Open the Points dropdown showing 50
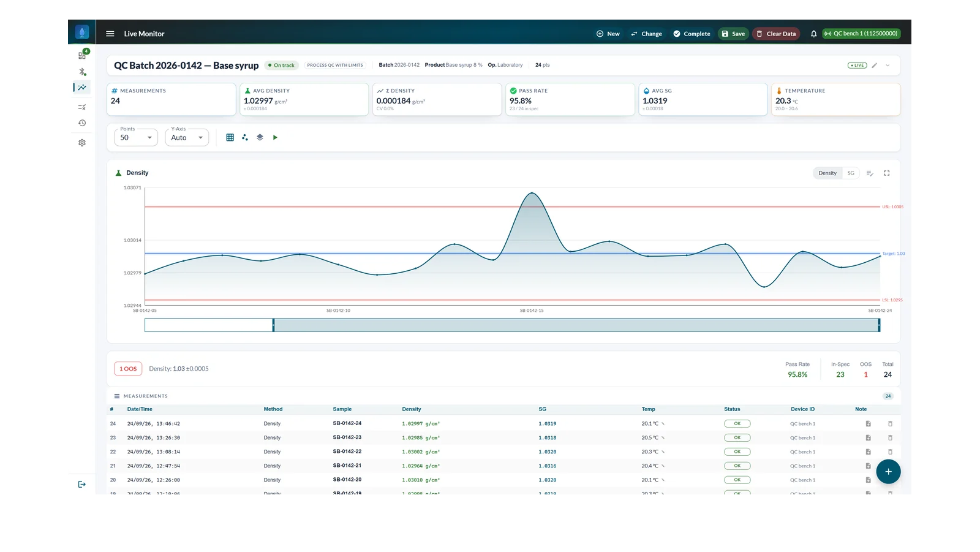 coord(136,137)
